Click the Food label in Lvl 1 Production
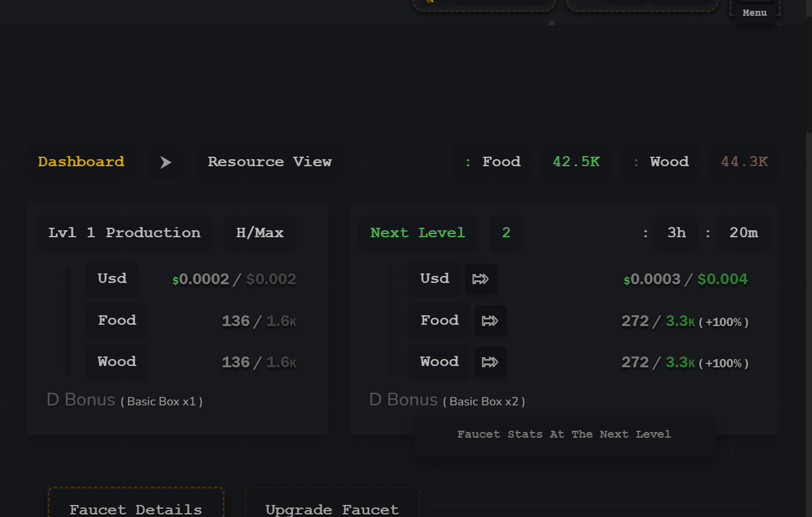 (x=117, y=320)
